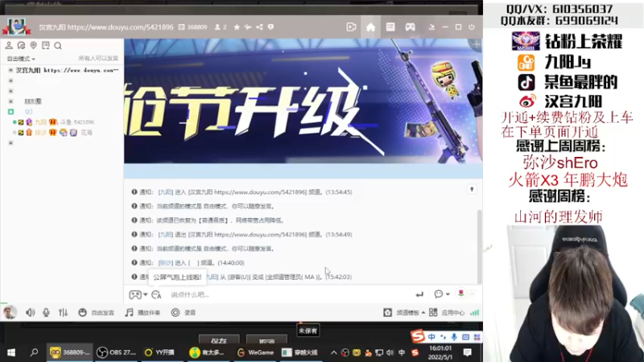The height and width of the screenshot is (362, 644).
Task: Toggle the 录音 recording button
Action: point(184,313)
